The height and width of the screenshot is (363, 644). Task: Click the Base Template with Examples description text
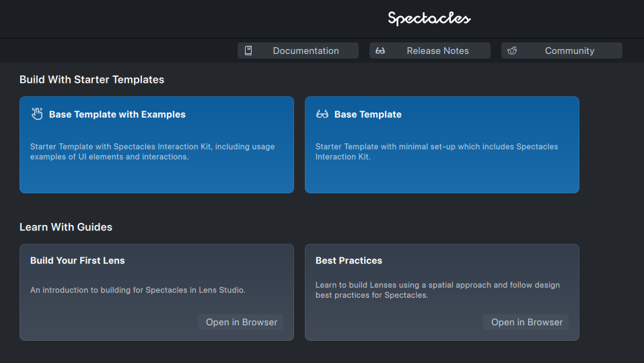pyautogui.click(x=152, y=152)
